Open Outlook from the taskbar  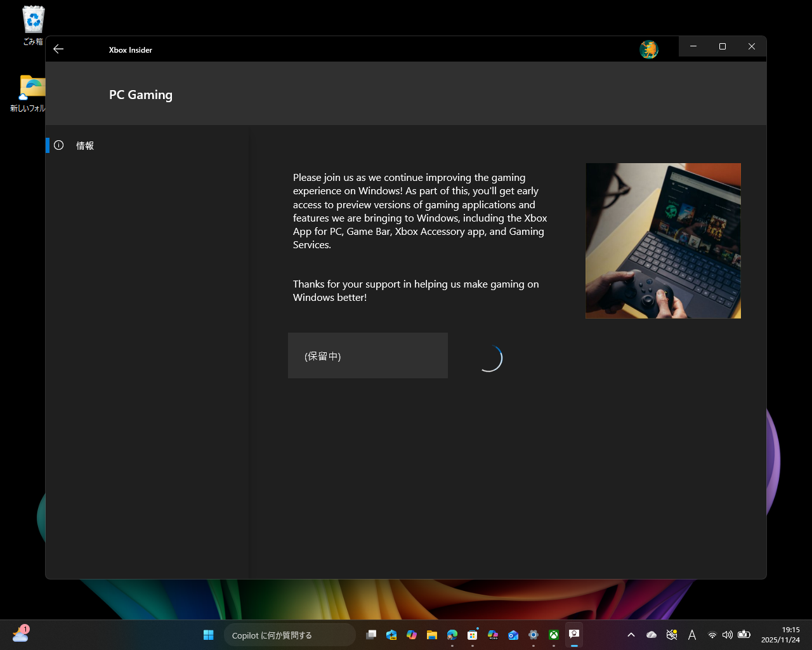coord(513,635)
